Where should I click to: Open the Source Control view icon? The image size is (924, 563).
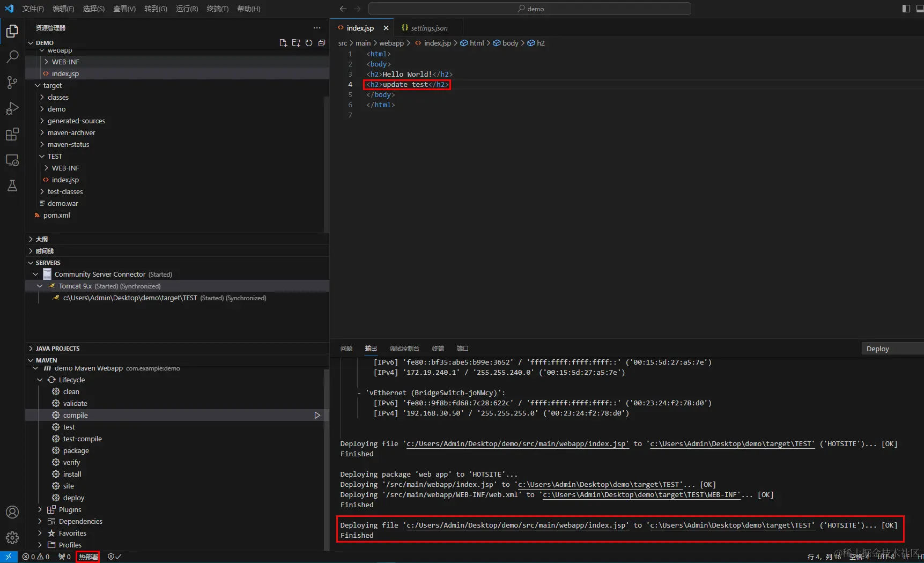point(12,82)
